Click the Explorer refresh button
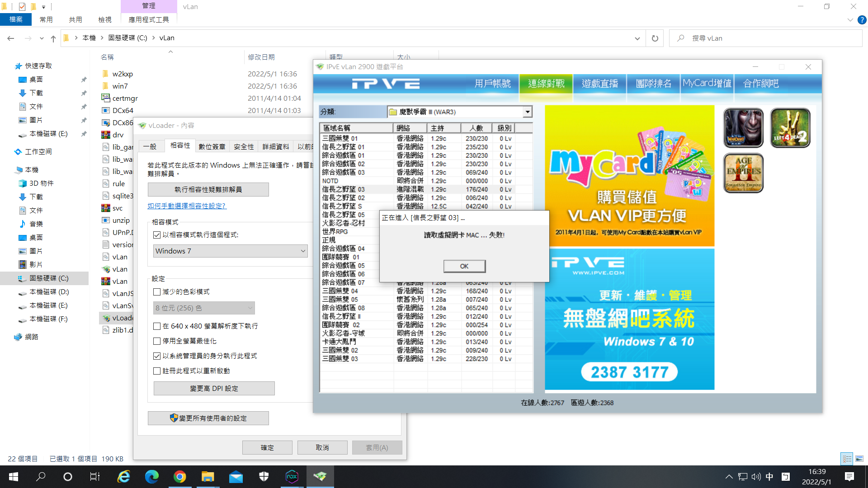The height and width of the screenshot is (488, 868). [x=655, y=38]
